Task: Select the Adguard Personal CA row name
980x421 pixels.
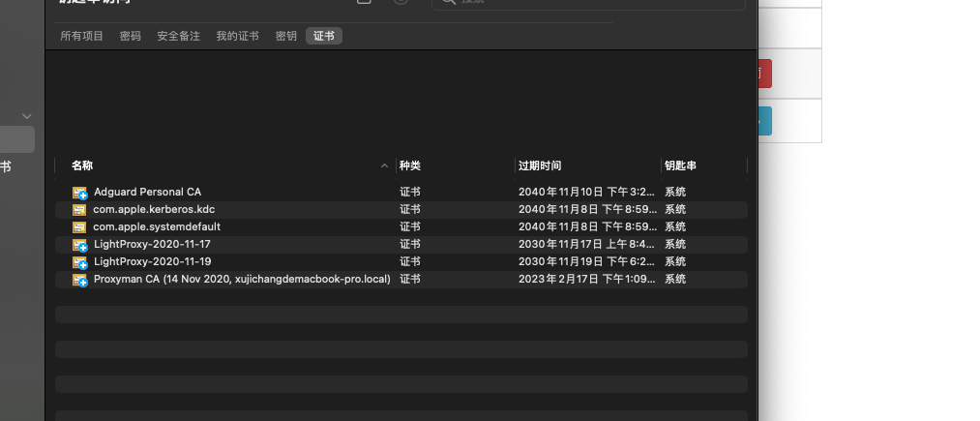Action: pos(147,192)
